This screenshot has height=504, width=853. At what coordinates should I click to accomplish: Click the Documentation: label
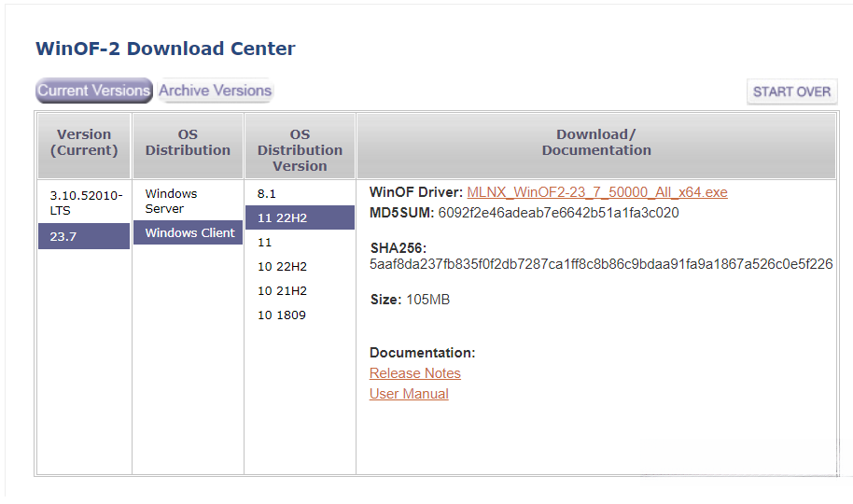click(422, 353)
